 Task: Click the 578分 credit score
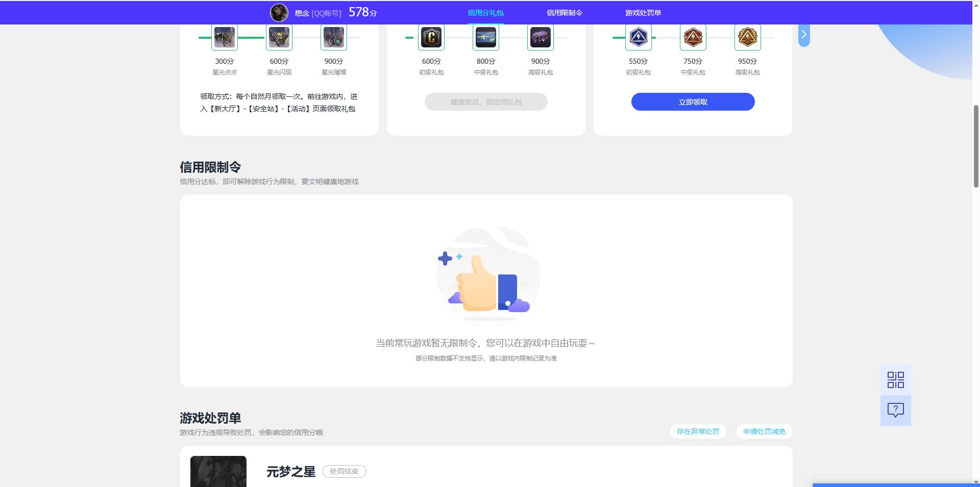363,12
